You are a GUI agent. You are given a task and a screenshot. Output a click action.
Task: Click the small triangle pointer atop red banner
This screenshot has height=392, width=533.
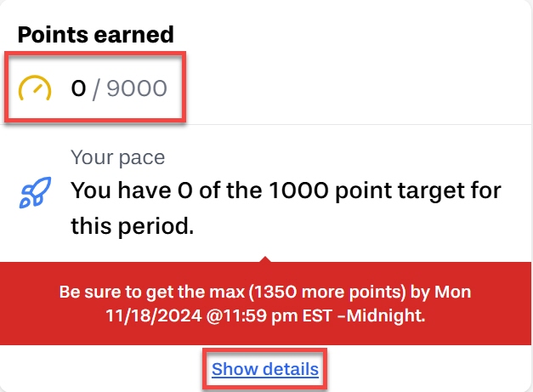pyautogui.click(x=265, y=259)
